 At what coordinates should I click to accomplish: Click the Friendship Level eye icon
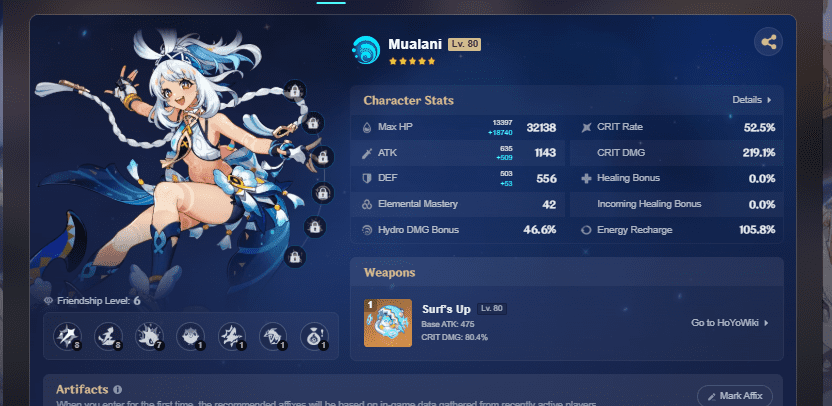48,301
